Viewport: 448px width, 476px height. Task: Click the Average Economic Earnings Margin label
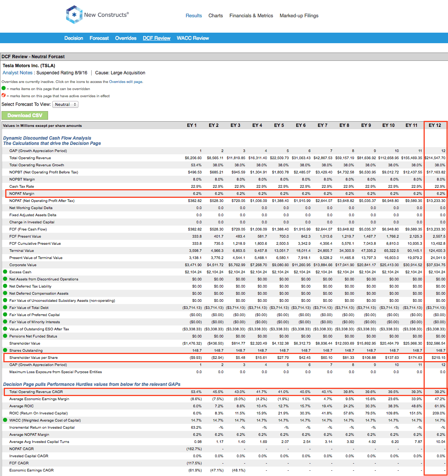[39, 399]
